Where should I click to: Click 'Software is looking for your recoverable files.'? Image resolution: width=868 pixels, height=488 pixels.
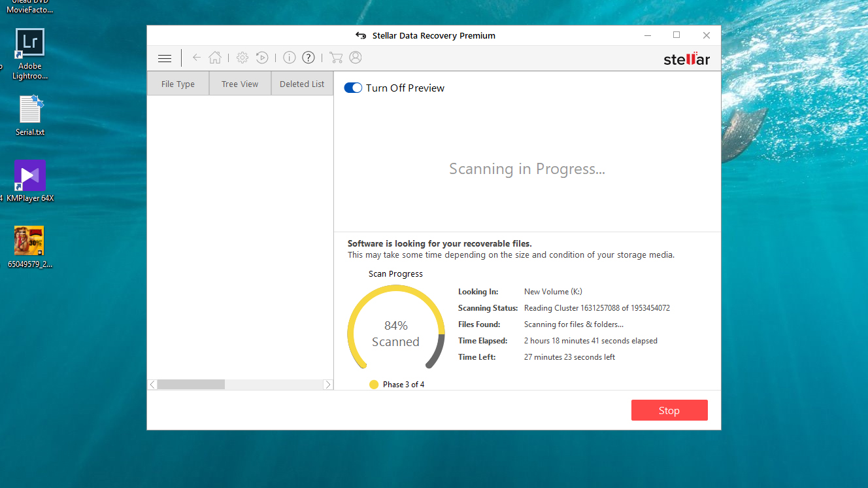(x=440, y=243)
